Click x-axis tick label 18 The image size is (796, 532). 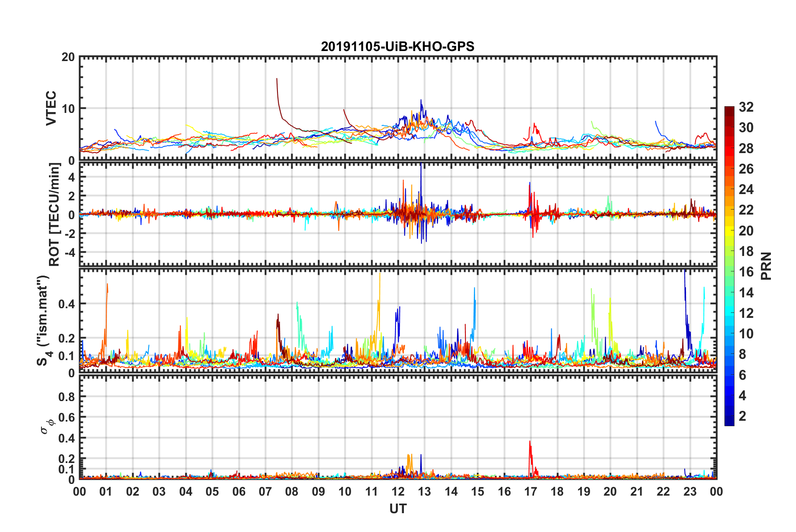click(557, 491)
